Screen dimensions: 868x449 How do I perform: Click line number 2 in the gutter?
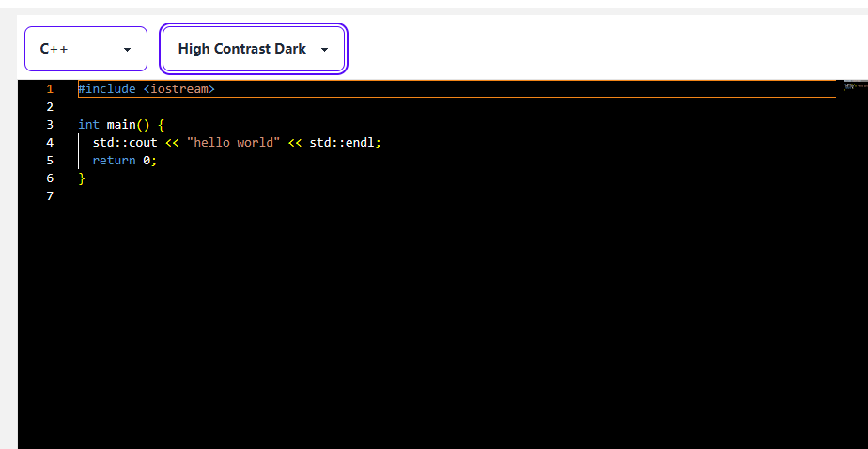pos(50,107)
